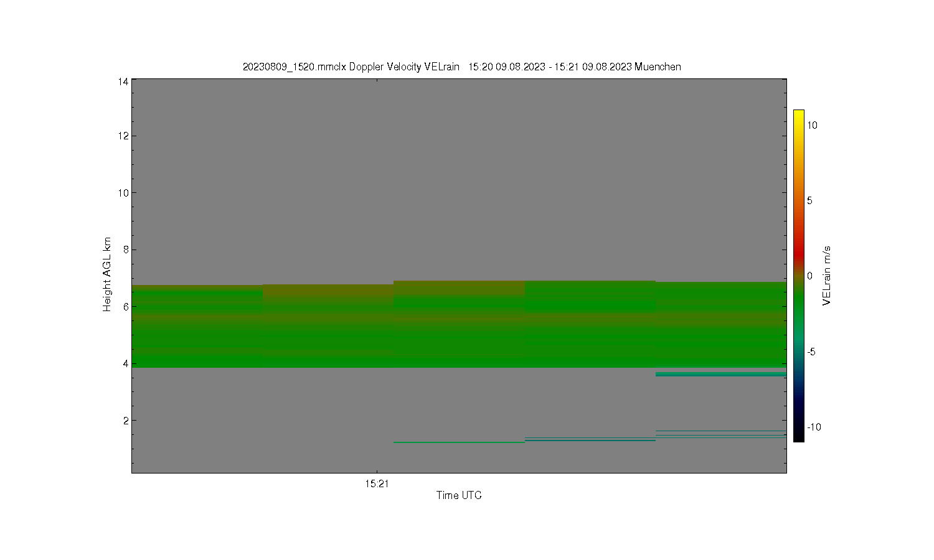Click the thin teal line near 1.2 km
This screenshot has height=560, width=934.
[x=459, y=442]
